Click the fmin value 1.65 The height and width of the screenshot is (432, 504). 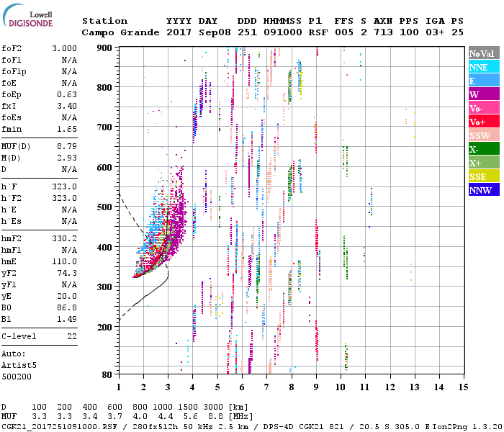pos(67,129)
